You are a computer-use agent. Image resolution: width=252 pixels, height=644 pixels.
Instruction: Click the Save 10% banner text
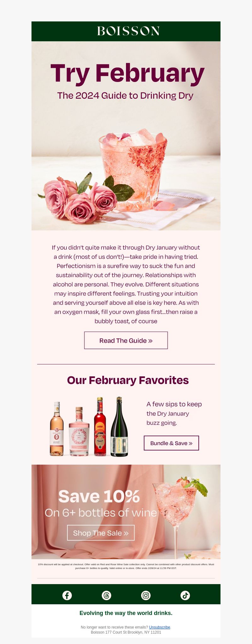click(x=99, y=496)
